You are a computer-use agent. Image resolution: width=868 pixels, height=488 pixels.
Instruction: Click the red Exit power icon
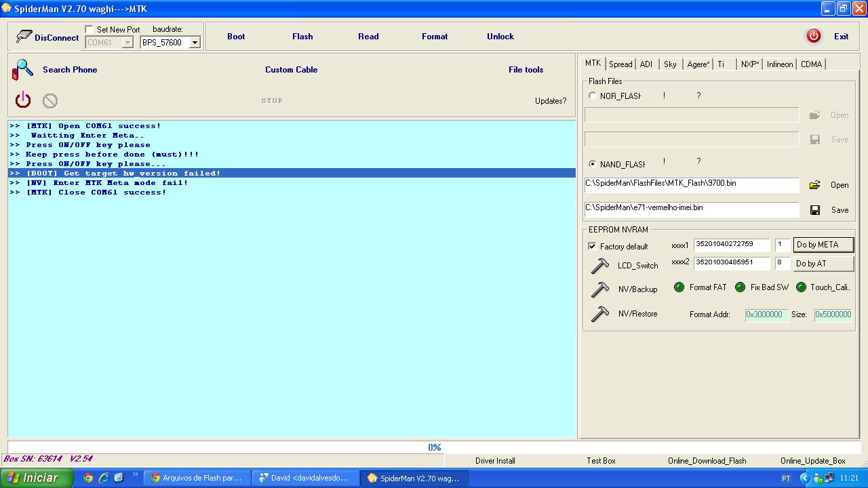click(x=814, y=36)
